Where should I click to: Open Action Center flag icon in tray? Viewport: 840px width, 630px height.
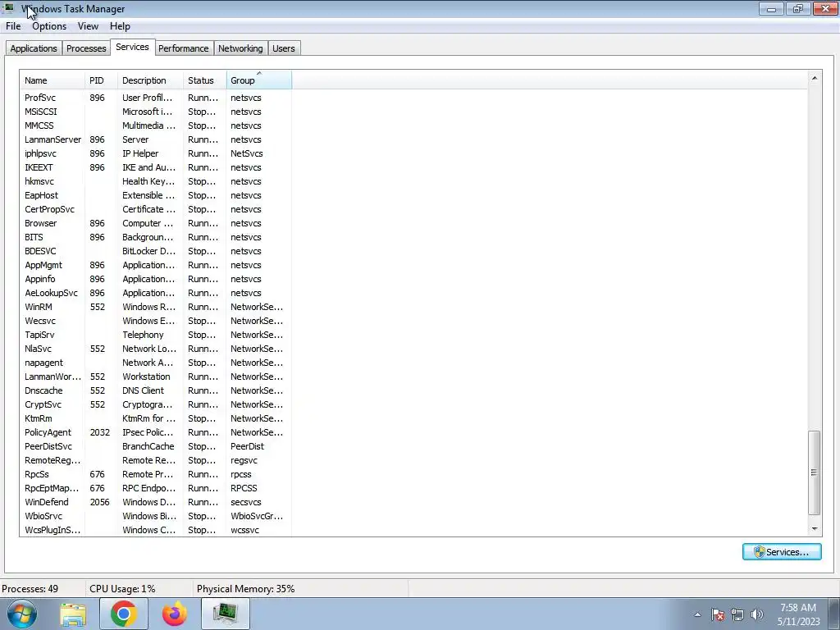tap(718, 614)
